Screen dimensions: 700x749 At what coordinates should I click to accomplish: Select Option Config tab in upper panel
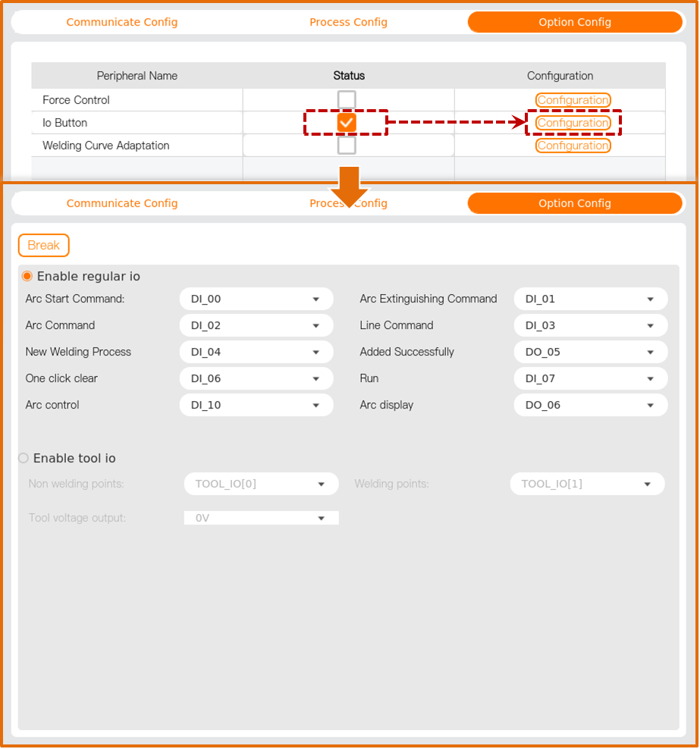[575, 22]
